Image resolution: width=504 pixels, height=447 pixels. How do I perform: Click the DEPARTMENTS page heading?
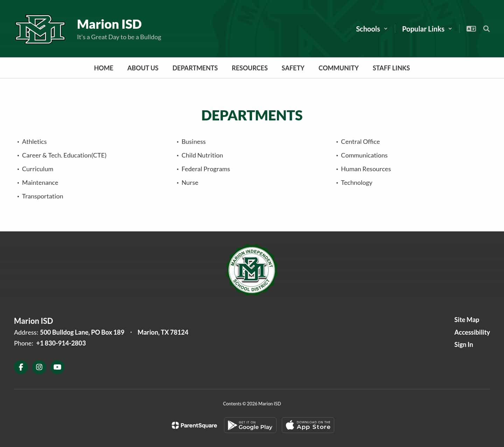252,115
